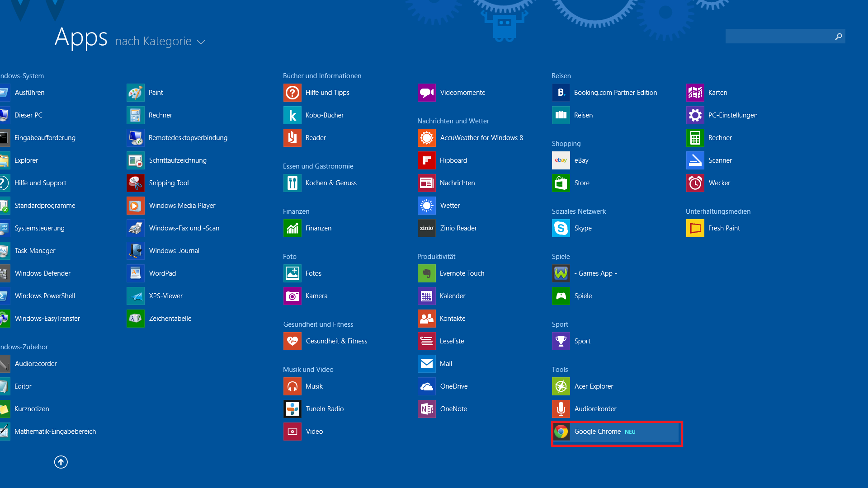Click inside the apps search field
The width and height of the screenshot is (868, 488).
778,36
